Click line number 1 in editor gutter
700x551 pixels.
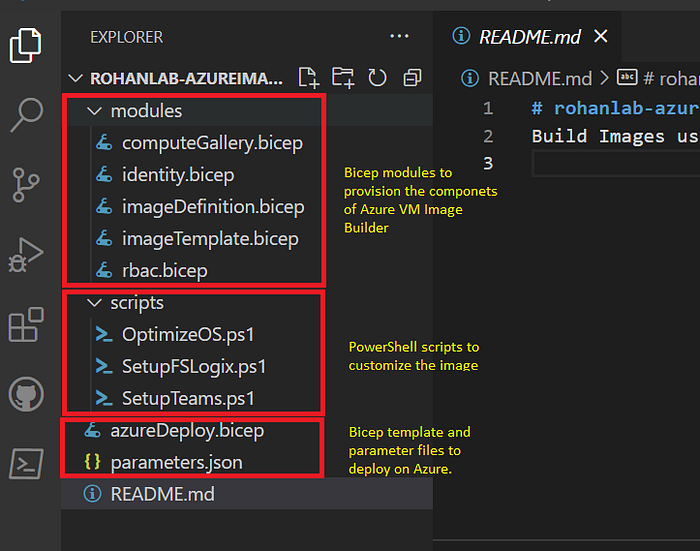point(488,108)
